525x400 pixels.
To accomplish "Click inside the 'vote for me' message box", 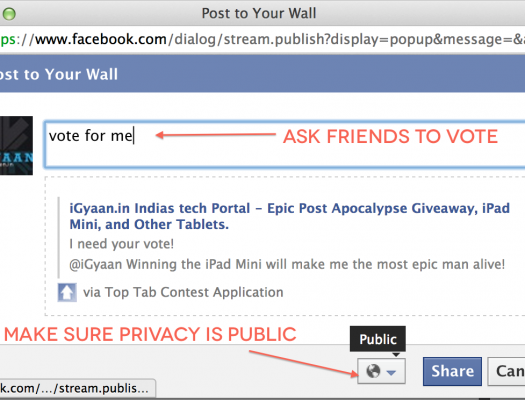I will 285,144.
